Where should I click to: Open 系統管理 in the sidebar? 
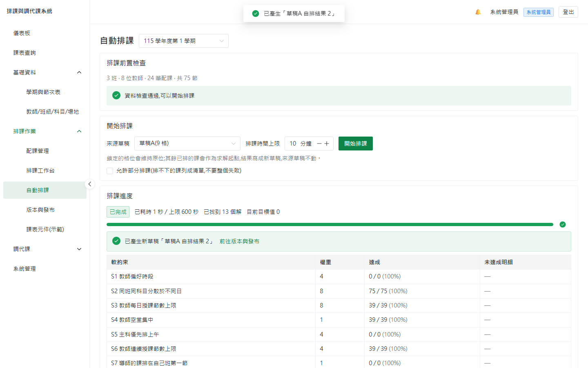[45, 269]
